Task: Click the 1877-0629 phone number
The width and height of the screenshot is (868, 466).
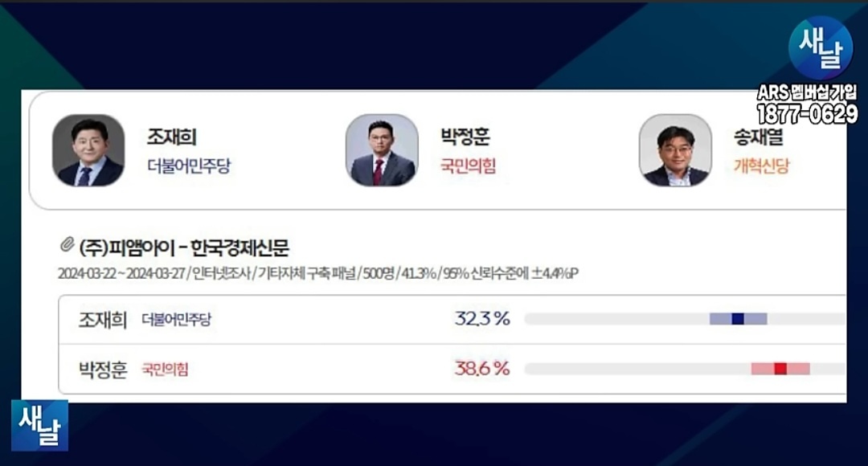Action: coord(806,115)
